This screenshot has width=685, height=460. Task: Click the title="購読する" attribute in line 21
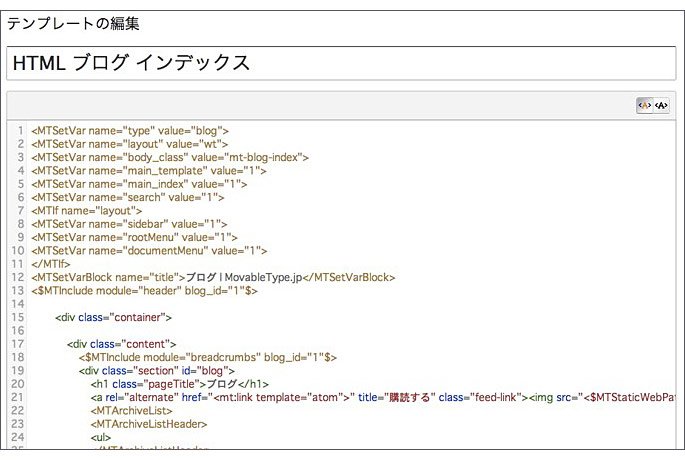point(397,397)
